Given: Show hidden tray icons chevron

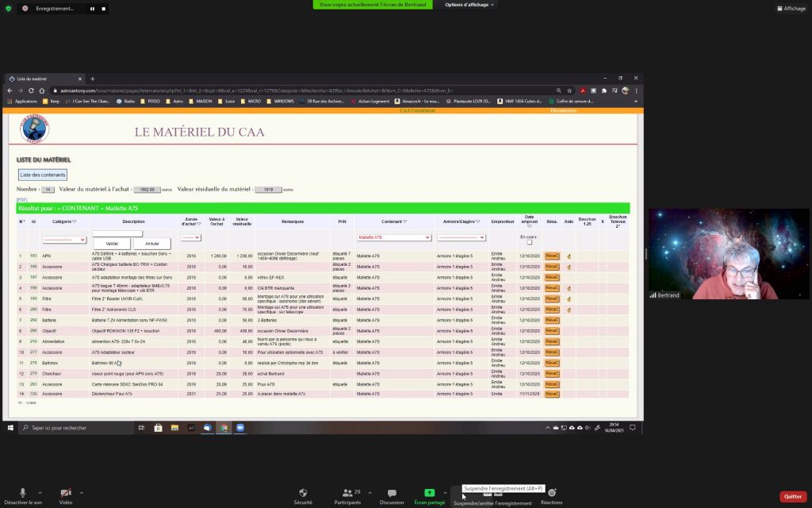Looking at the screenshot, I should (547, 428).
